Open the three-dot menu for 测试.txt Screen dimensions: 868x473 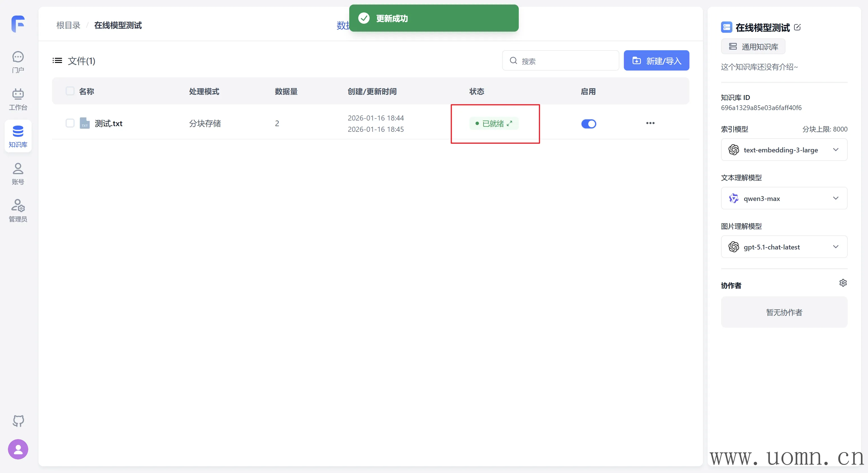(650, 123)
